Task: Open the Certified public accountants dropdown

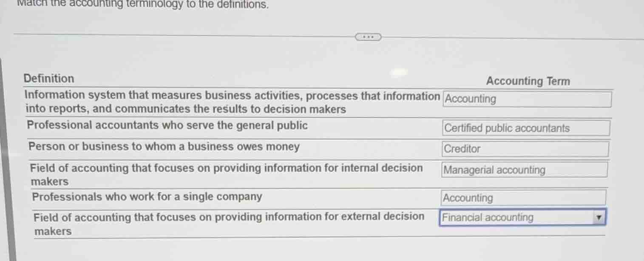Action: tap(525, 128)
